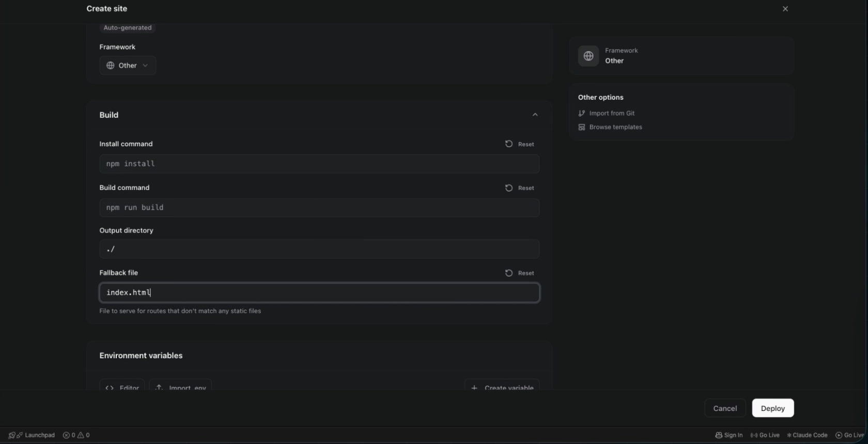Click Import .env button
This screenshot has height=444, width=868.
click(x=180, y=386)
